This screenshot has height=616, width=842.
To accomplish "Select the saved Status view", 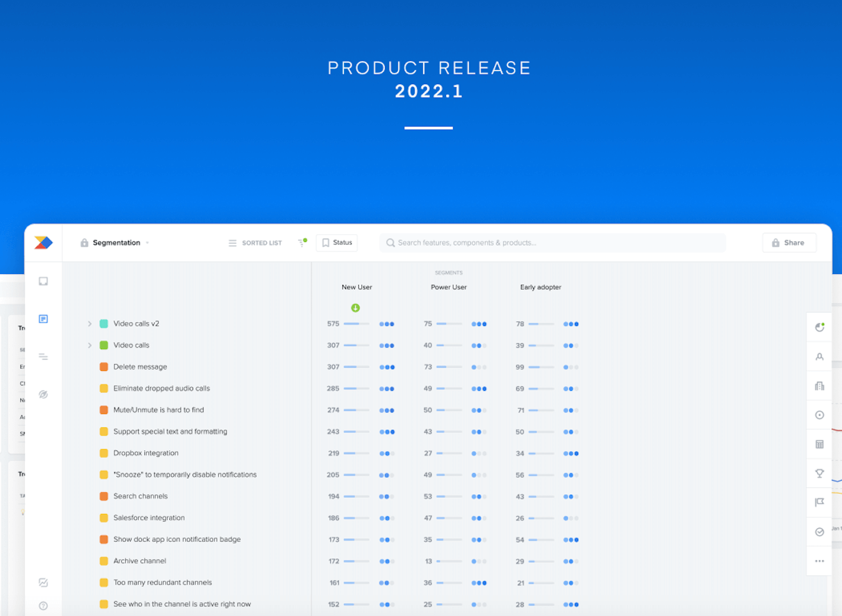I will pyautogui.click(x=336, y=243).
